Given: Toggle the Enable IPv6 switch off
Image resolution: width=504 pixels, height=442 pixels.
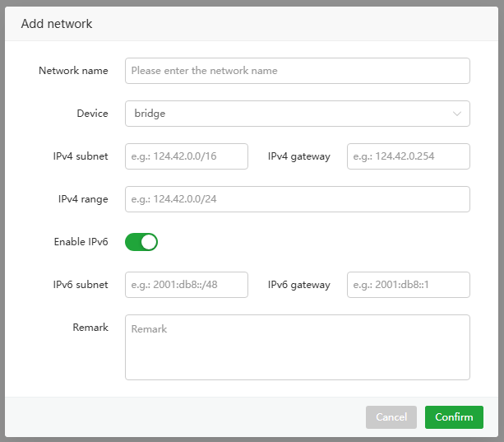Looking at the screenshot, I should pos(141,242).
